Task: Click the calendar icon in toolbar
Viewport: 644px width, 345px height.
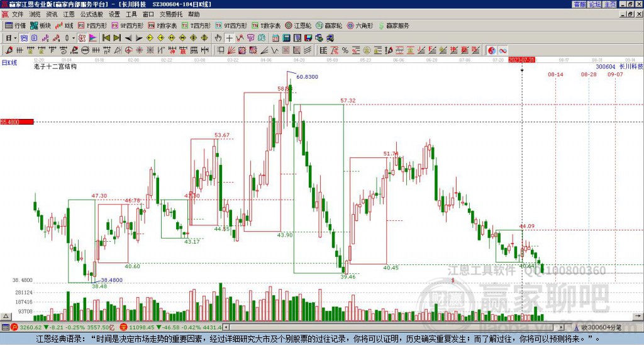Action: click(275, 38)
